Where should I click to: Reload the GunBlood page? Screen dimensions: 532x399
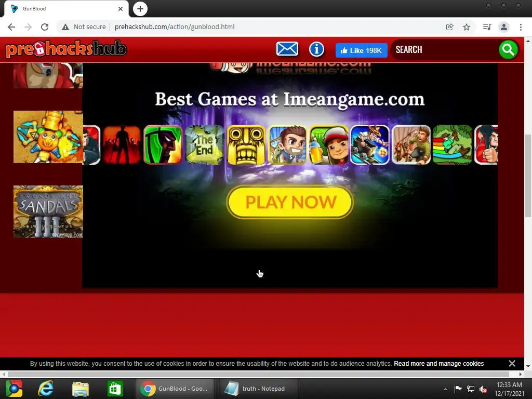tap(45, 27)
